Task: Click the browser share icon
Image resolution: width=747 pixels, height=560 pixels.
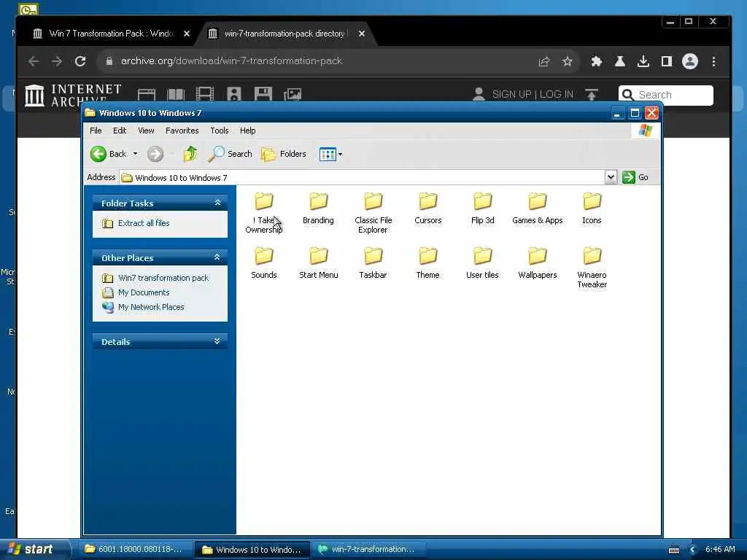Action: 544,61
